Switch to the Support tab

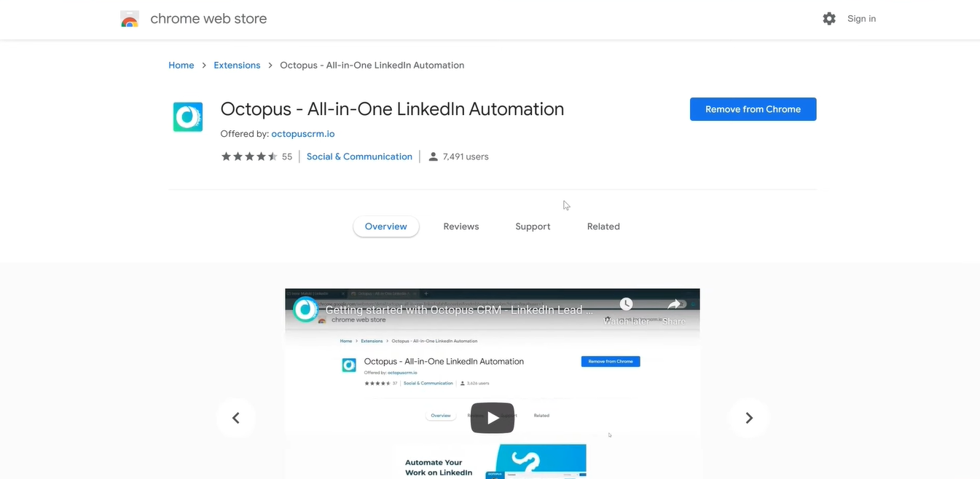(x=533, y=226)
